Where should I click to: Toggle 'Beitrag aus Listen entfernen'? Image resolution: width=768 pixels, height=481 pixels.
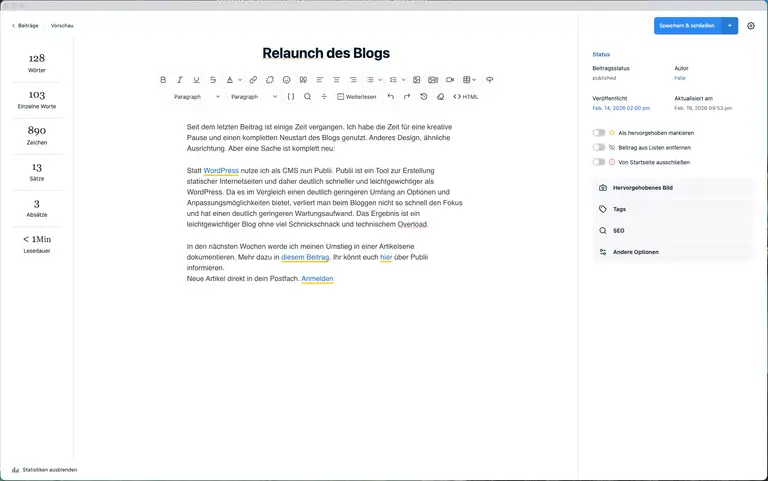pyautogui.click(x=598, y=147)
